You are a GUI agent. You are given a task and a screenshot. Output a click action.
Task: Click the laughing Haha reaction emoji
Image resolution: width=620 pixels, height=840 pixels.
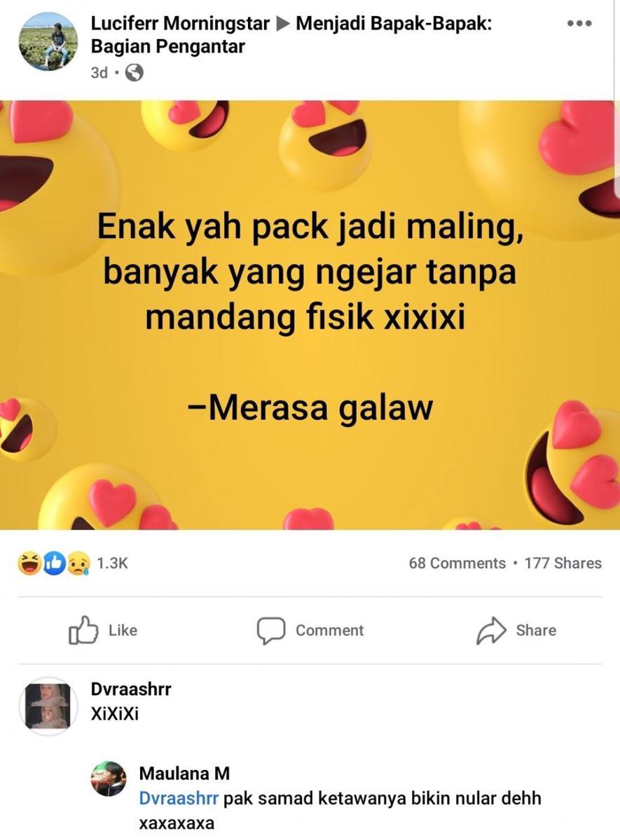29,563
